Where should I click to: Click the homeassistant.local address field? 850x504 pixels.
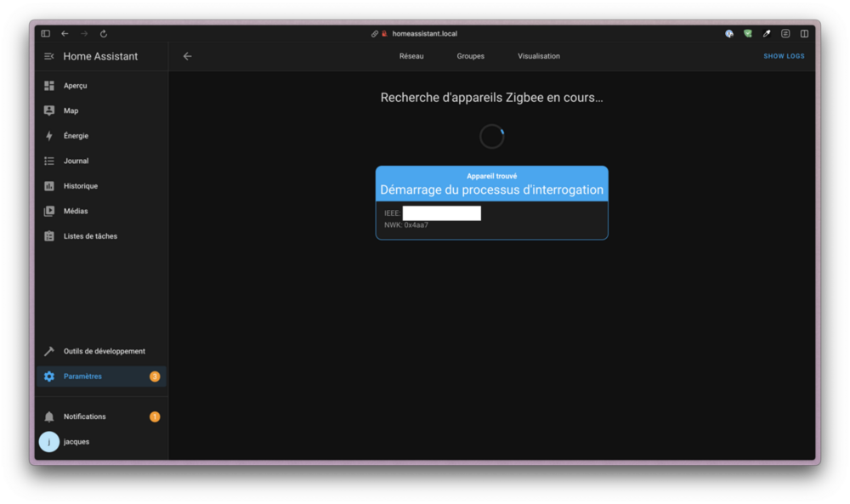tap(424, 34)
